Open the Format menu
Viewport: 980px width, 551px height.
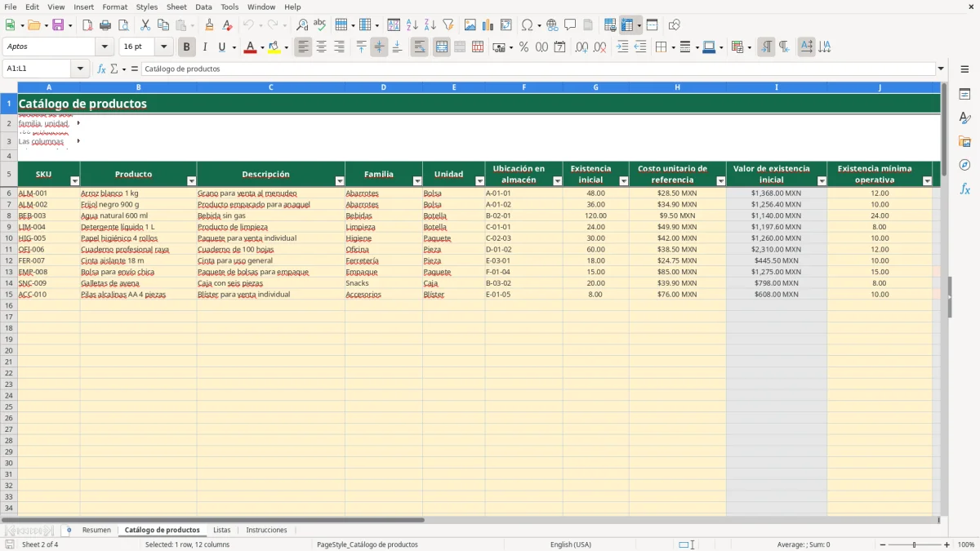[x=115, y=7]
